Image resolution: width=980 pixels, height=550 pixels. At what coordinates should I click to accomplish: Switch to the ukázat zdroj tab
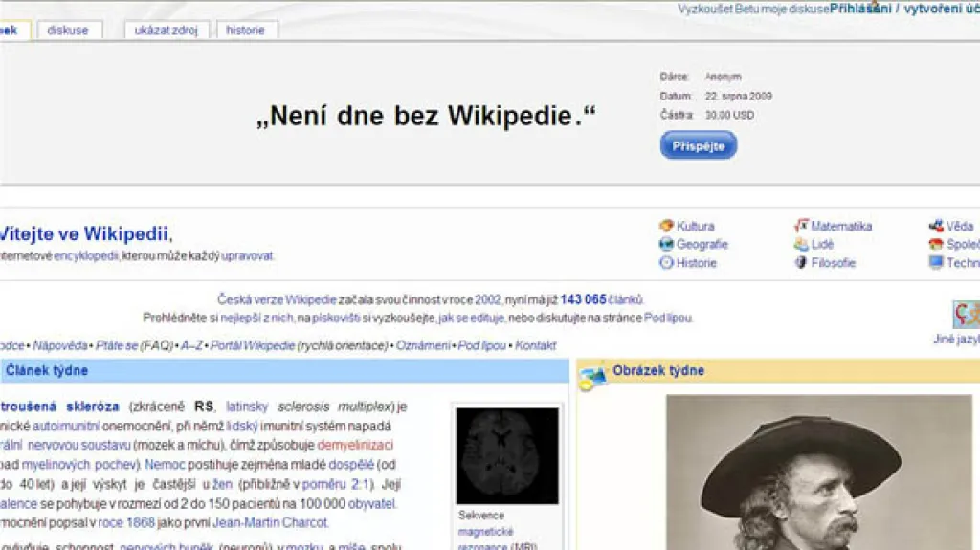pos(167,30)
